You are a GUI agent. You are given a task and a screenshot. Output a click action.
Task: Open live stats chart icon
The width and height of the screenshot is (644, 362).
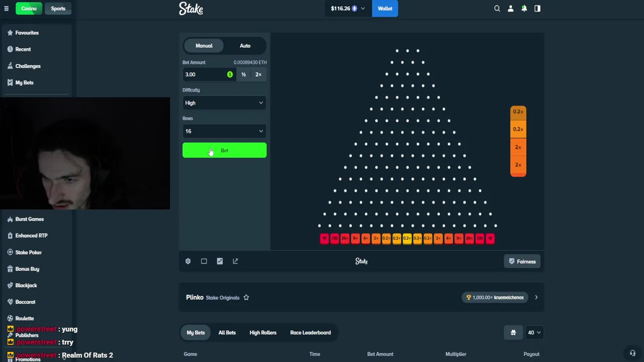coord(220,261)
